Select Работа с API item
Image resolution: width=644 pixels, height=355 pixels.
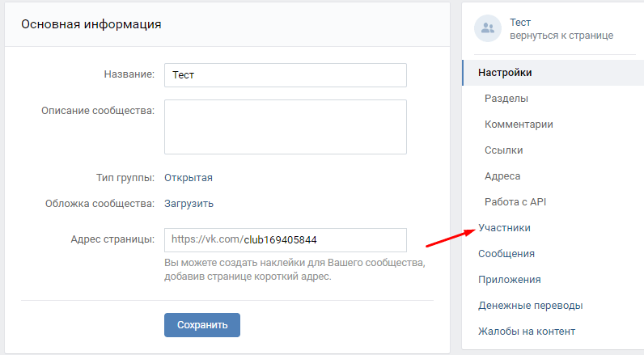[x=515, y=202]
